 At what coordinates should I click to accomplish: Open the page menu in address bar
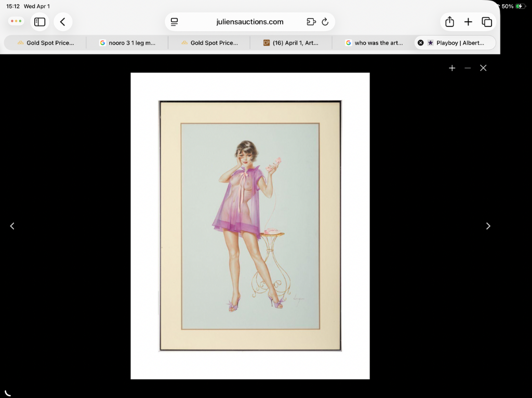[x=175, y=22]
